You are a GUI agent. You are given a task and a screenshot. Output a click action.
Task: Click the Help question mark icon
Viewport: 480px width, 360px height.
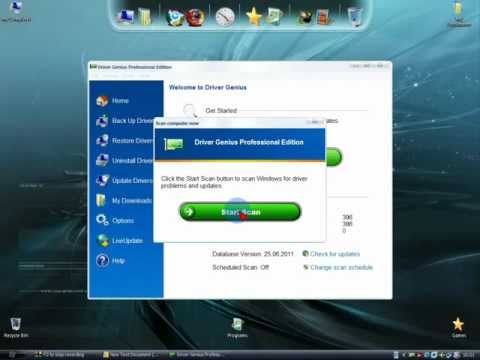[x=103, y=261]
